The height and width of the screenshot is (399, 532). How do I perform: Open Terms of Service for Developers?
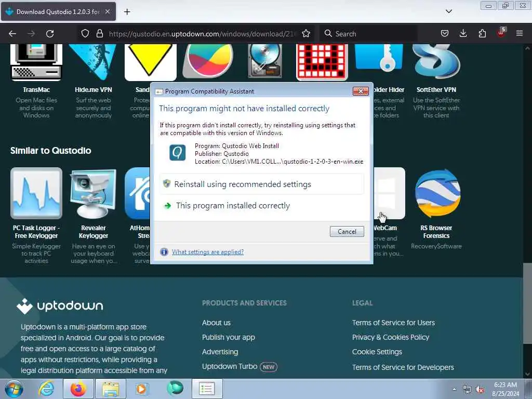pyautogui.click(x=403, y=367)
